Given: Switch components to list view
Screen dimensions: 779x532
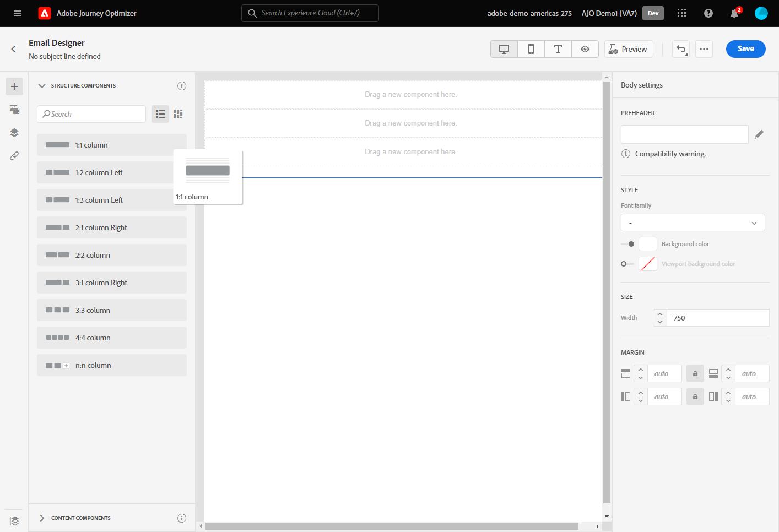Looking at the screenshot, I should pyautogui.click(x=160, y=114).
